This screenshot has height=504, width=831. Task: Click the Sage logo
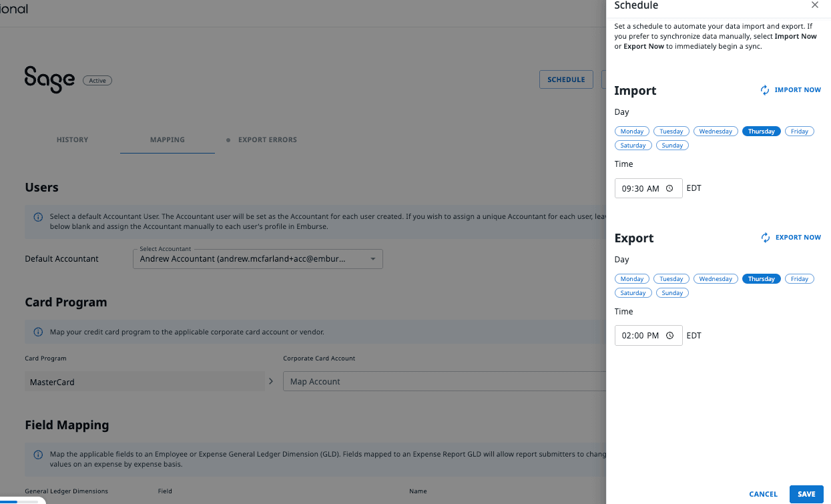pos(49,79)
